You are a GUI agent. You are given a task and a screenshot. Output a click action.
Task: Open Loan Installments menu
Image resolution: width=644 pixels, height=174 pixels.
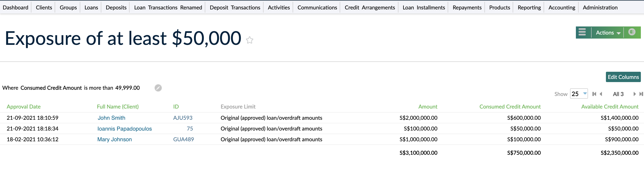point(424,7)
